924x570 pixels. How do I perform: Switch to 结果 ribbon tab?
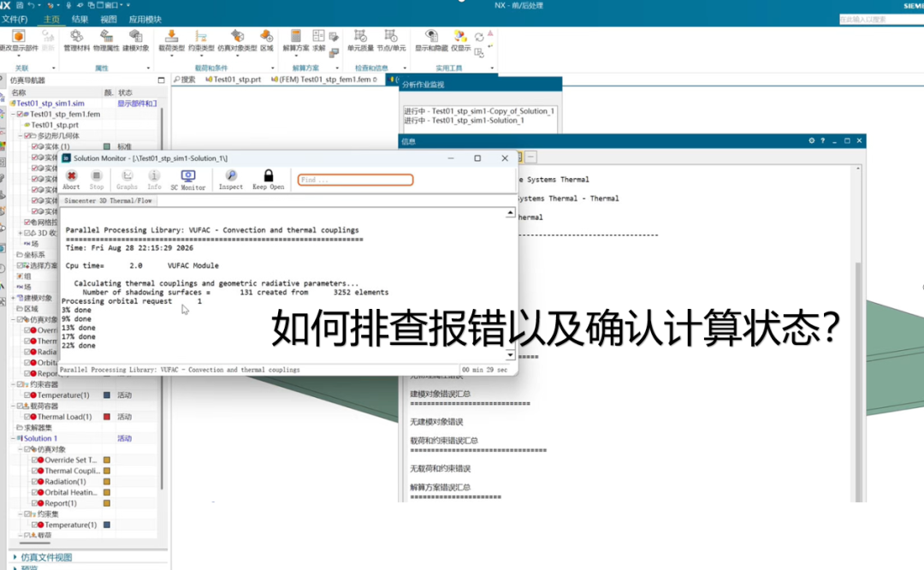pos(80,20)
